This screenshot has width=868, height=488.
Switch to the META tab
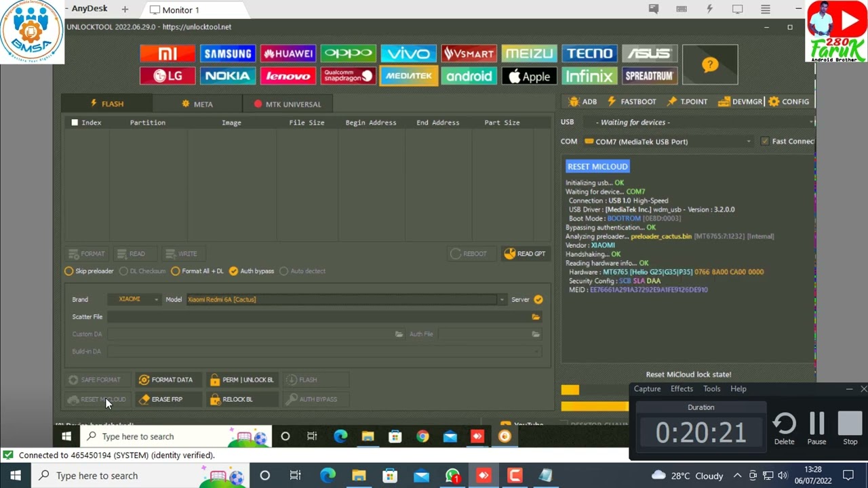click(197, 104)
